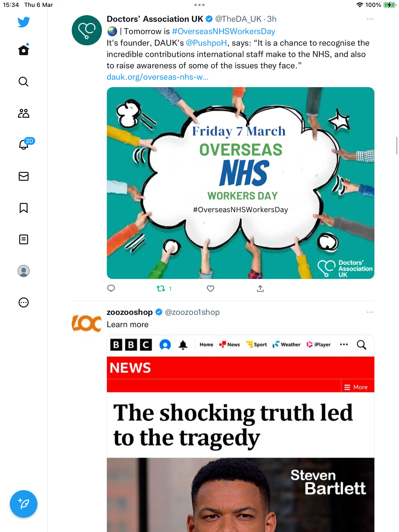Open the Profile avatar icon

(x=24, y=271)
